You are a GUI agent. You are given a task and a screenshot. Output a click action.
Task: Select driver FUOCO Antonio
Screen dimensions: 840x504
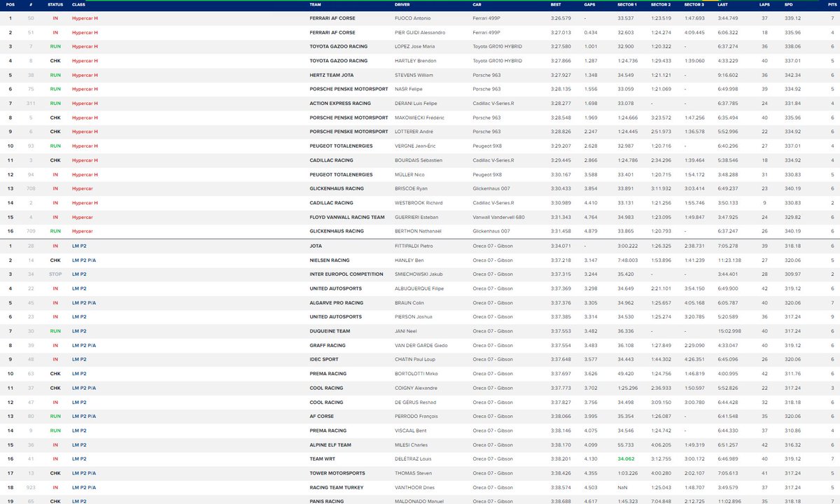tap(414, 18)
